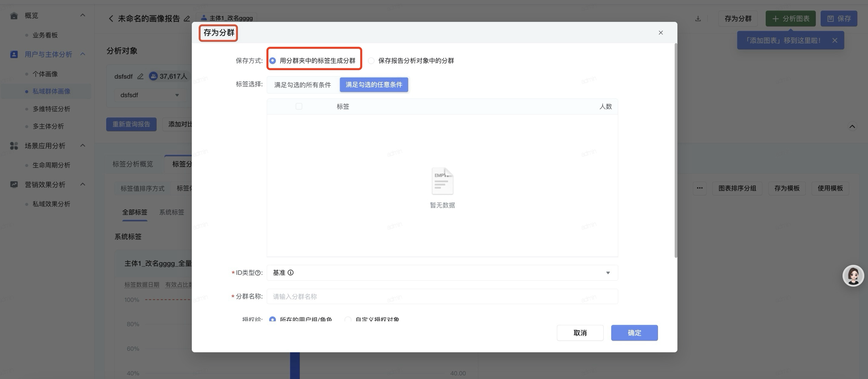Click the dialog vertical scrollbar

pyautogui.click(x=676, y=150)
